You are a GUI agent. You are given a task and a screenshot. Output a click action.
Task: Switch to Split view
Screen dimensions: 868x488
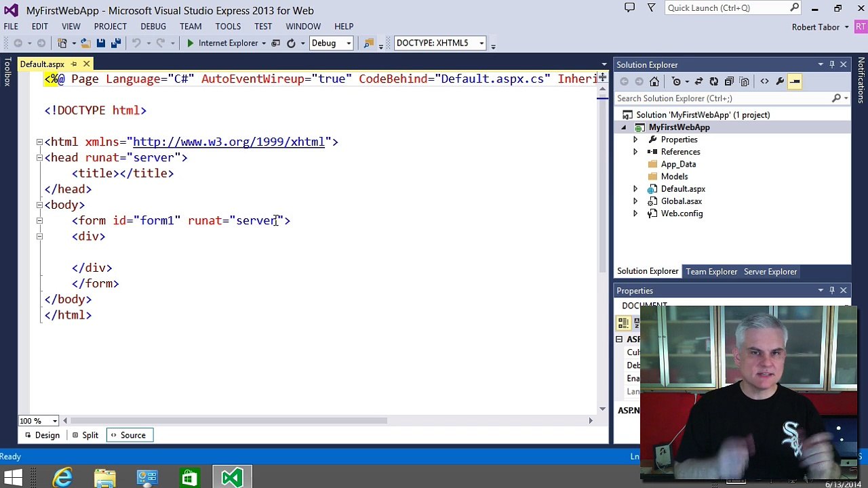pyautogui.click(x=85, y=435)
